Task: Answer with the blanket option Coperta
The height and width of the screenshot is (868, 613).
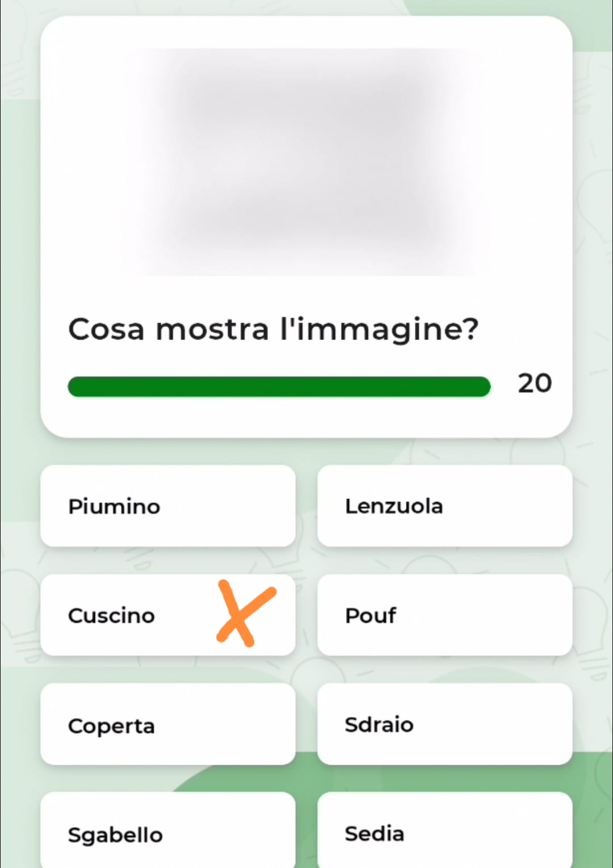Action: 168,724
